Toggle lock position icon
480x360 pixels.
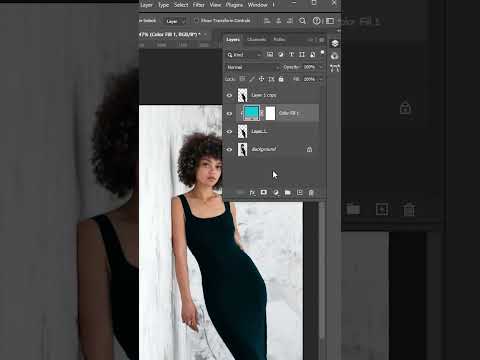tap(261, 79)
